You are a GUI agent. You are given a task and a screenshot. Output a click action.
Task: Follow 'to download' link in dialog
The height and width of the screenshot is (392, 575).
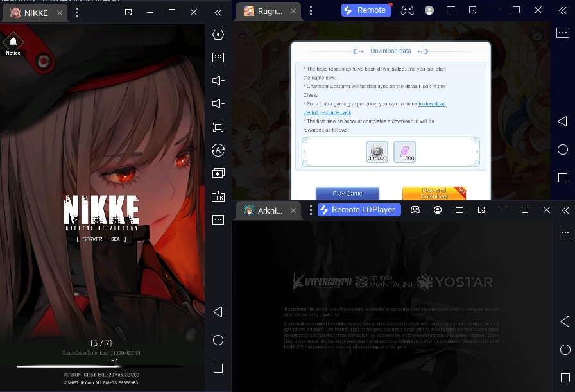(432, 104)
